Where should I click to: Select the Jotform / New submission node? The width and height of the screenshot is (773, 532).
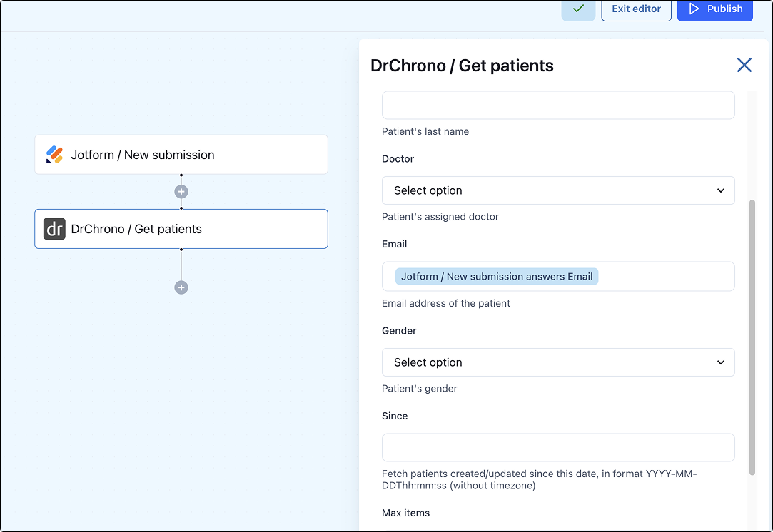click(x=181, y=155)
